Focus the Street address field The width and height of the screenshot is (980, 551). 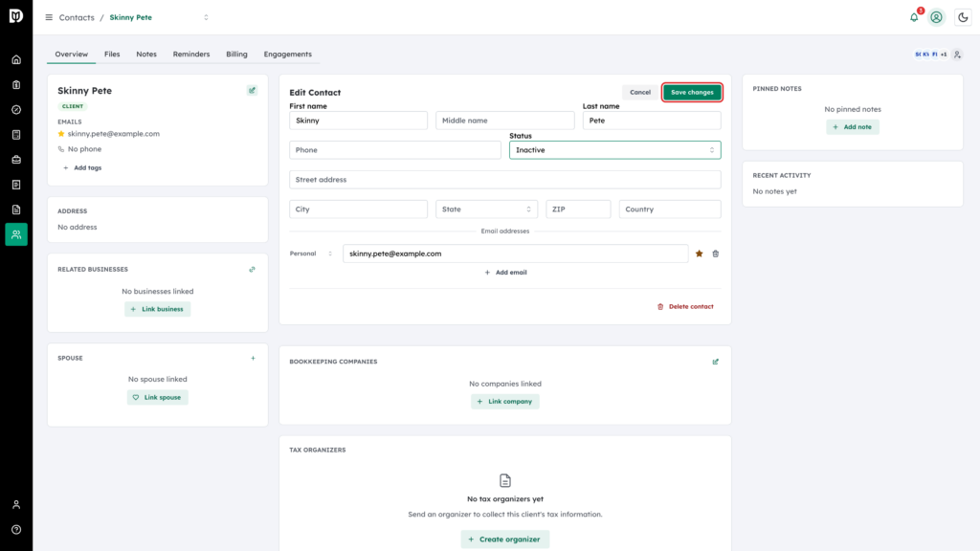pyautogui.click(x=505, y=180)
